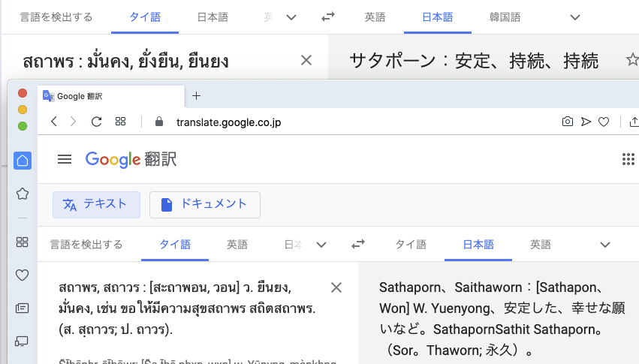Clear source text in the lower window
Screen dimensions: 639x364
tap(336, 287)
